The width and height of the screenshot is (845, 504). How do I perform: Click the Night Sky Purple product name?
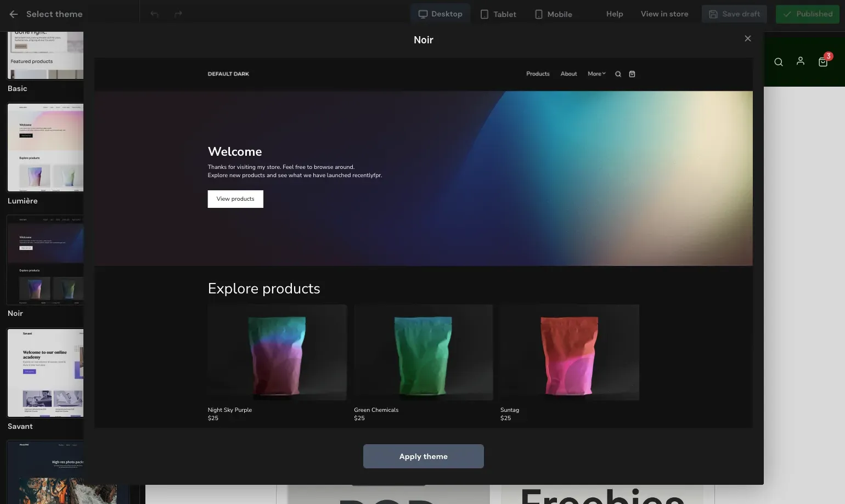point(230,410)
